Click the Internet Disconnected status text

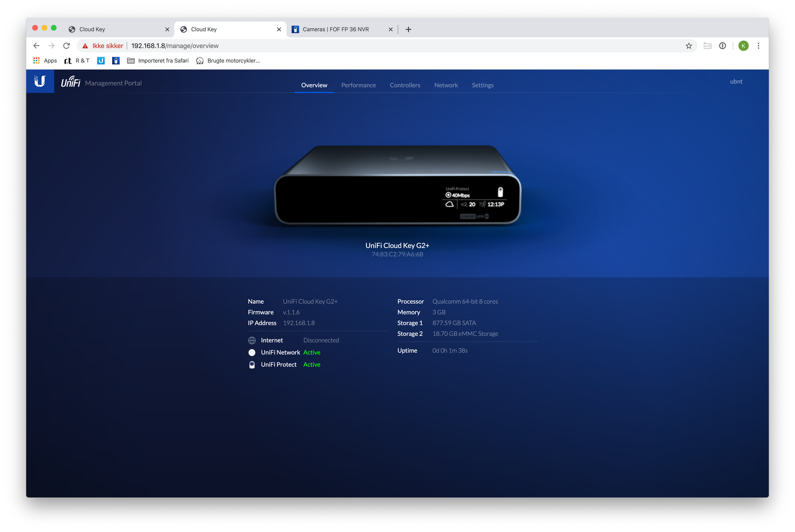point(321,340)
